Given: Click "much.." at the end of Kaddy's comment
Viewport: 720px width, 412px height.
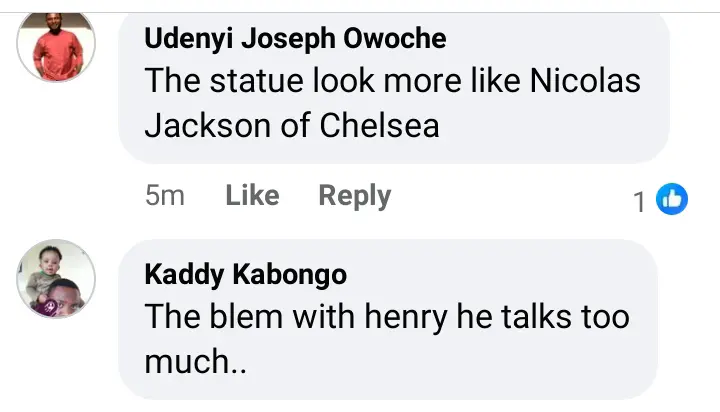Looking at the screenshot, I should click(x=195, y=362).
